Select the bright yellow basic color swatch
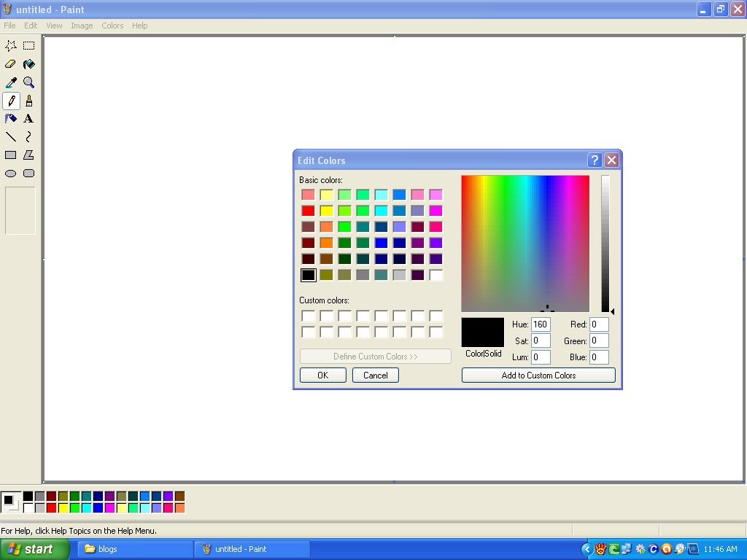The image size is (747, 560). coord(326,211)
